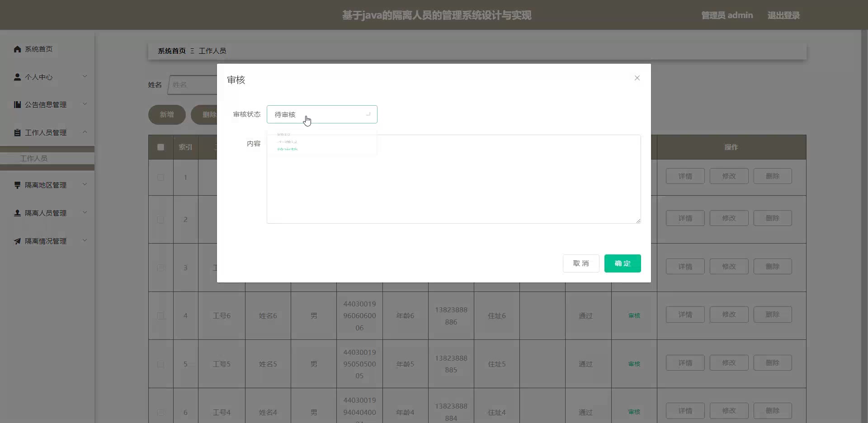Image resolution: width=868 pixels, height=423 pixels.
Task: Click the 年龄6 cell in the table
Action: pos(405,315)
